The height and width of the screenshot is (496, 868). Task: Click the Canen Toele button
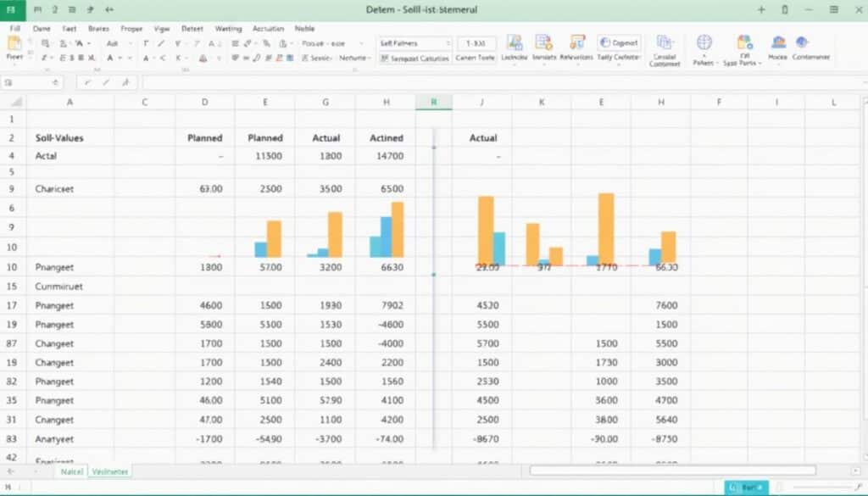pos(475,58)
